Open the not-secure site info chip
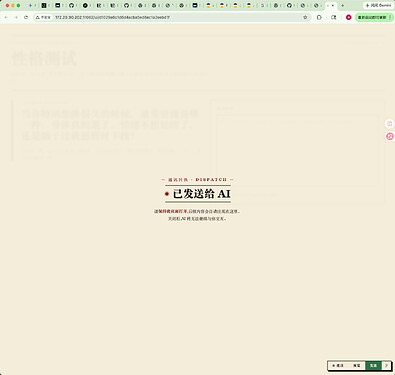The width and height of the screenshot is (395, 375). pos(43,17)
